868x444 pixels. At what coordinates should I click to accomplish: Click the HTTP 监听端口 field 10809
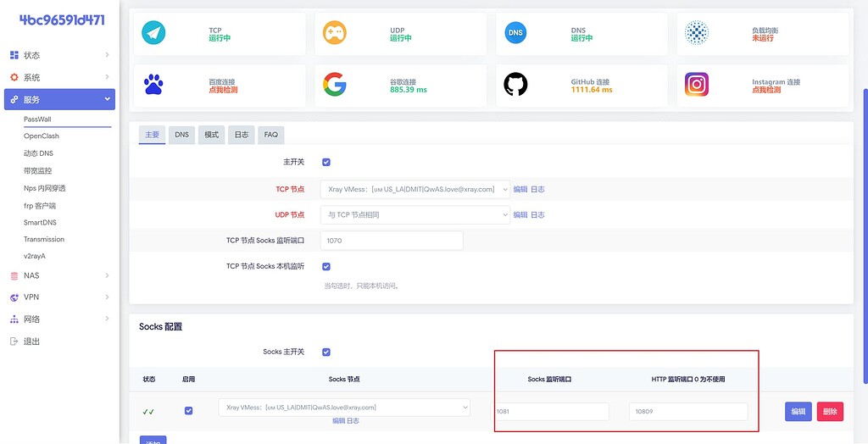click(x=688, y=412)
